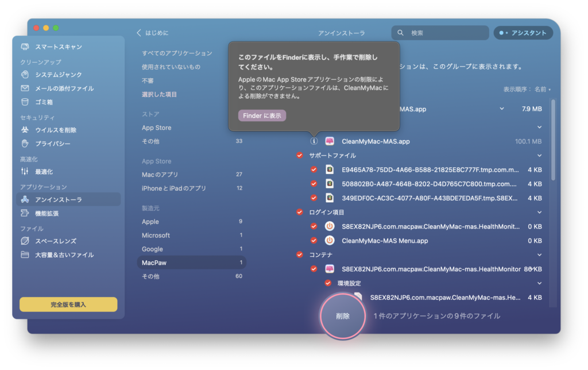Select iPhone と iPad のアプリ category

pyautogui.click(x=192, y=188)
